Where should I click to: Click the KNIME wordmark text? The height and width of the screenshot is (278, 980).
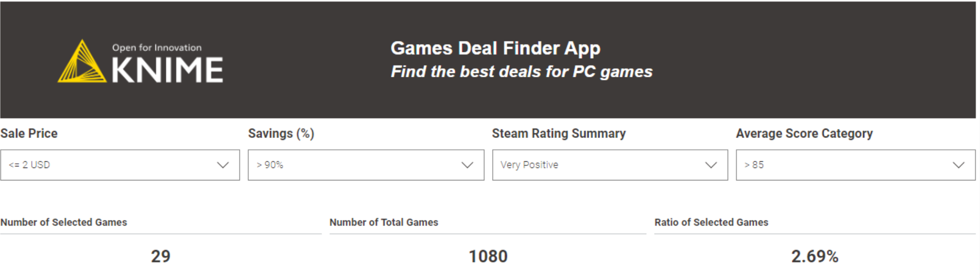pos(167,70)
